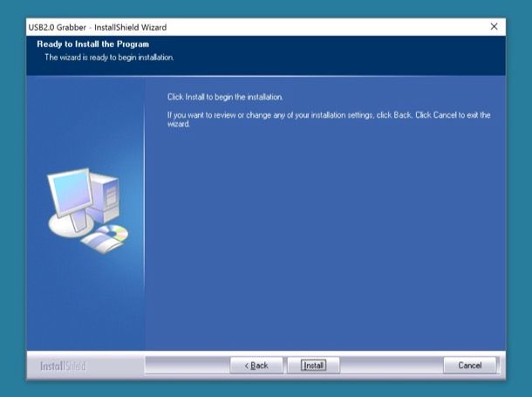The width and height of the screenshot is (532, 397).
Task: Cancel the USB2.0 Grabber setup wizard
Action: [x=469, y=365]
